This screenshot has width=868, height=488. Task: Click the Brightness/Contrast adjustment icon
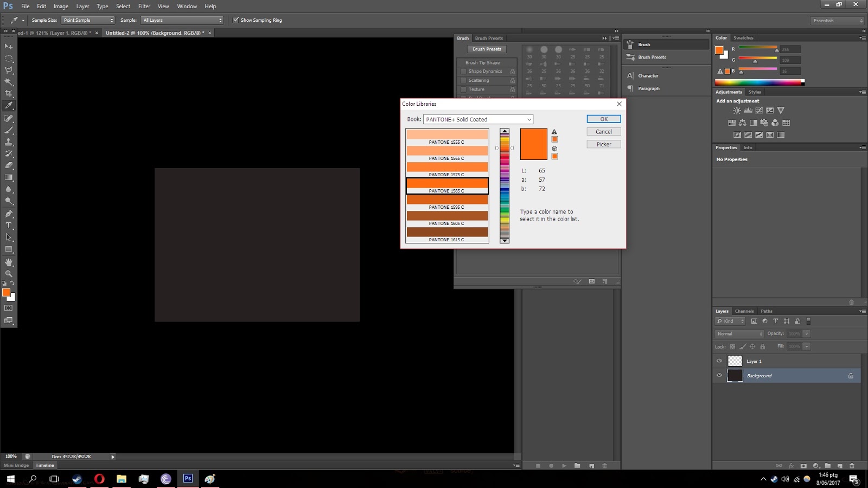point(737,111)
